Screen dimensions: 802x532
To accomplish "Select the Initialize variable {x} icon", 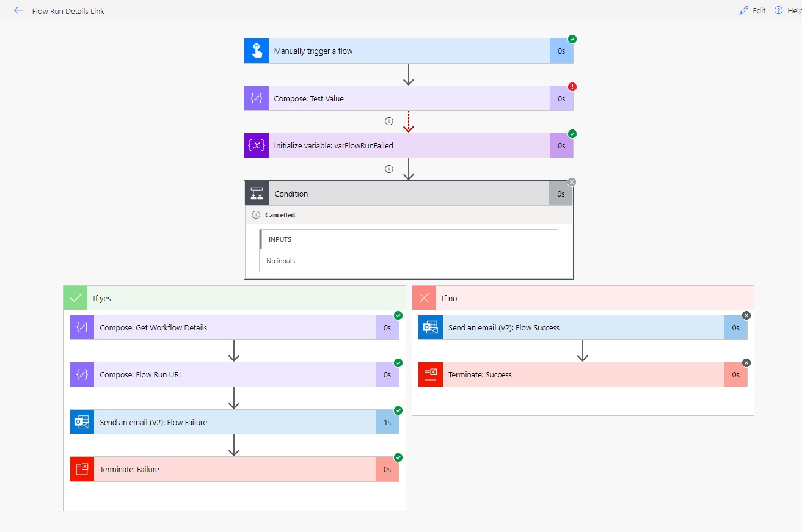I will coord(256,145).
